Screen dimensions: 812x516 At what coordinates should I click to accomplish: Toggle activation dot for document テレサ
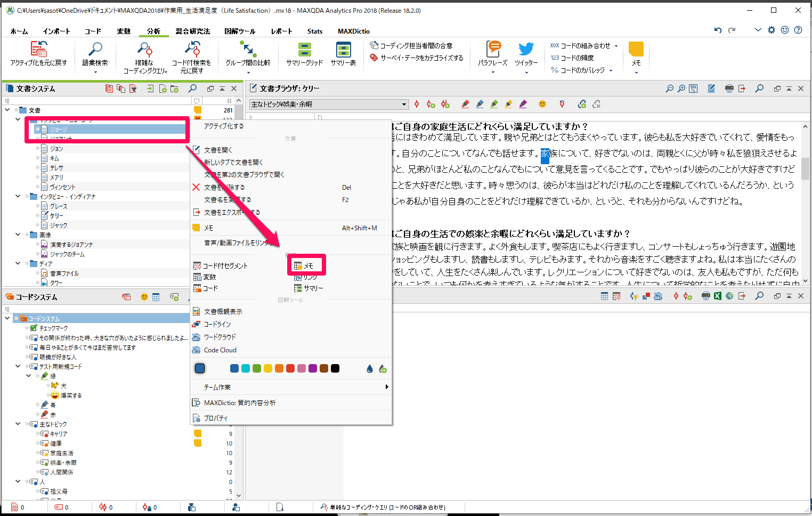coord(37,168)
